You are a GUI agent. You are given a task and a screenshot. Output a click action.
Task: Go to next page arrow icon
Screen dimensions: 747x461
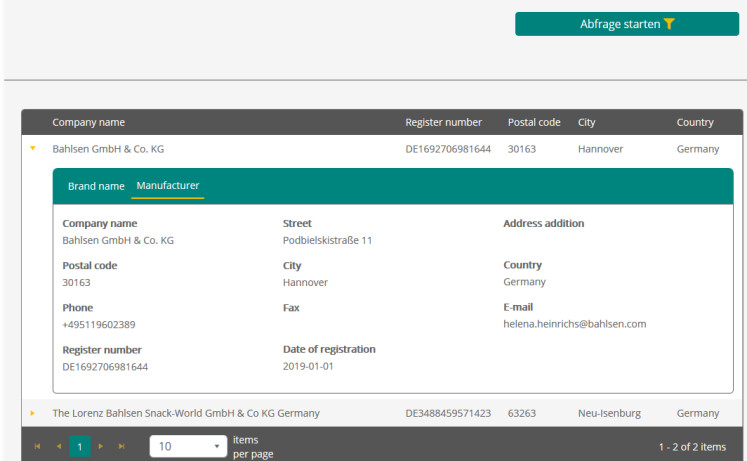(101, 446)
